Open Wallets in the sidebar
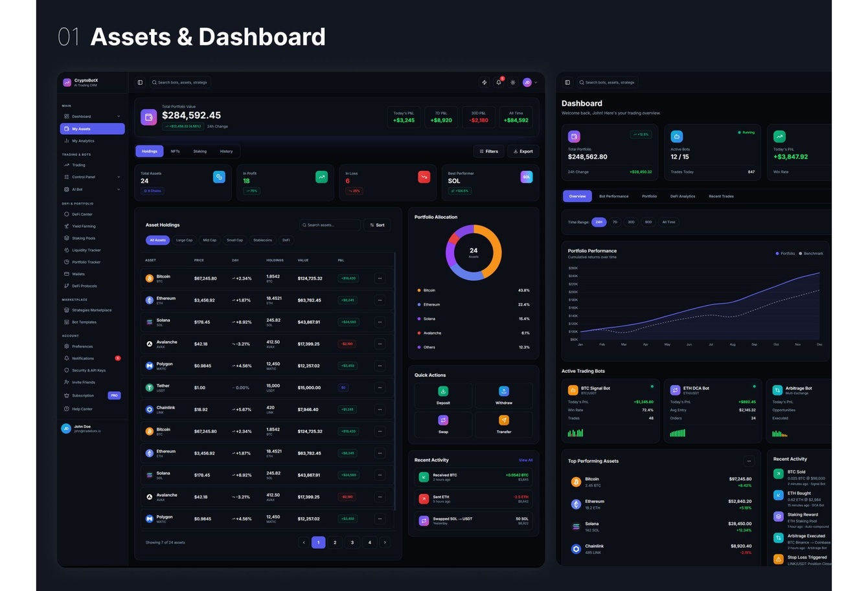Viewport: 868px width, 591px height. (x=92, y=274)
